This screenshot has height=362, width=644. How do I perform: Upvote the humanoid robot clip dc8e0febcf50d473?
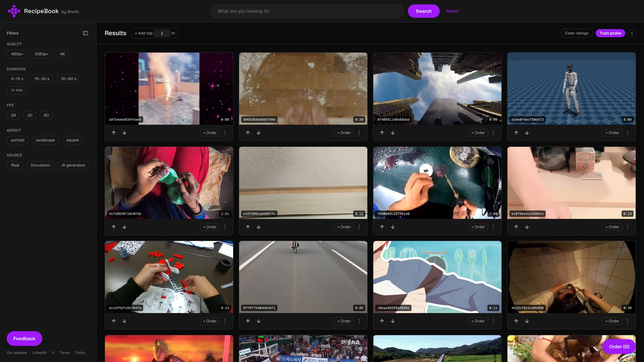516,133
